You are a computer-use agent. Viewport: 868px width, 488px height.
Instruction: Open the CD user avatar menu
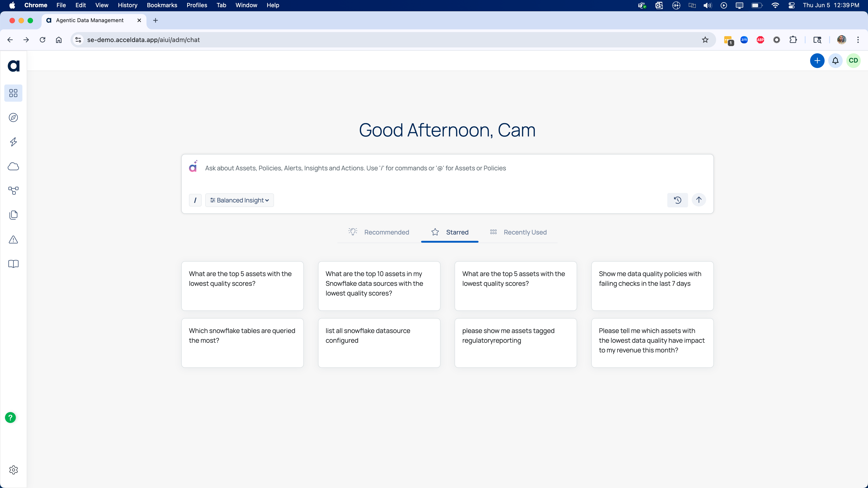point(853,61)
